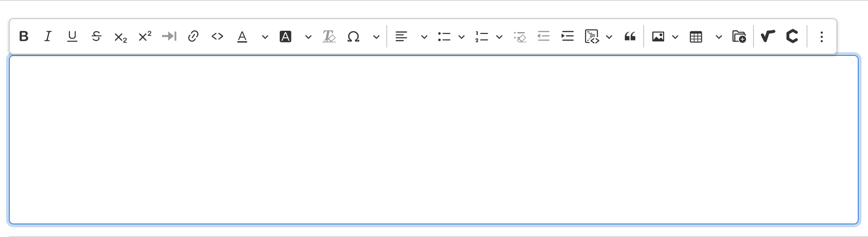Click inside the rich text editing area
Image resolution: width=868 pixels, height=237 pixels.
(434, 140)
